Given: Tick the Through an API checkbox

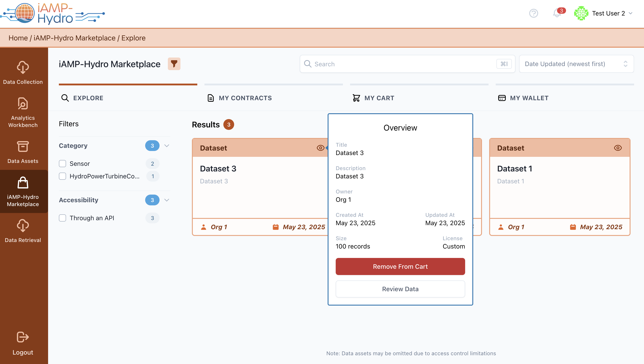Looking at the screenshot, I should (62, 218).
